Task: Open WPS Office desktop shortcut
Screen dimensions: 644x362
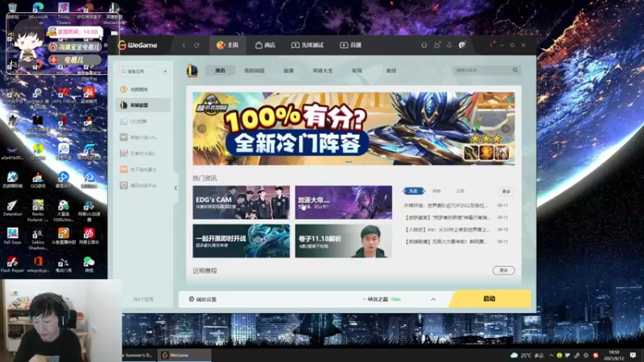Action: tap(64, 95)
